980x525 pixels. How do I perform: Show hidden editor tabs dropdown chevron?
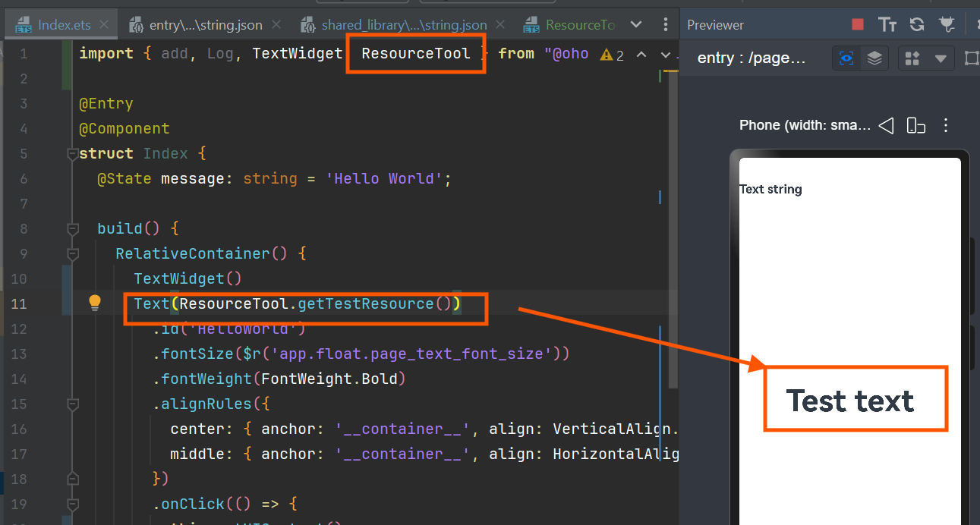[x=636, y=24]
